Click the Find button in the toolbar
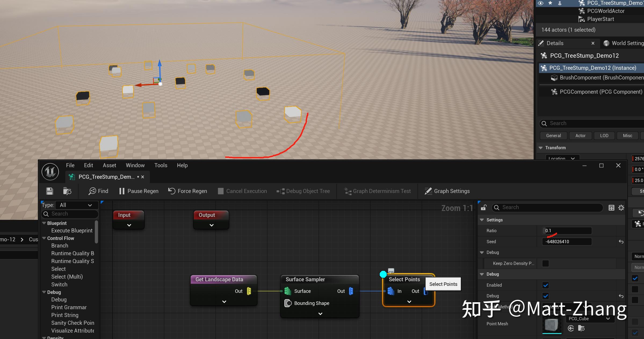 (x=98, y=191)
